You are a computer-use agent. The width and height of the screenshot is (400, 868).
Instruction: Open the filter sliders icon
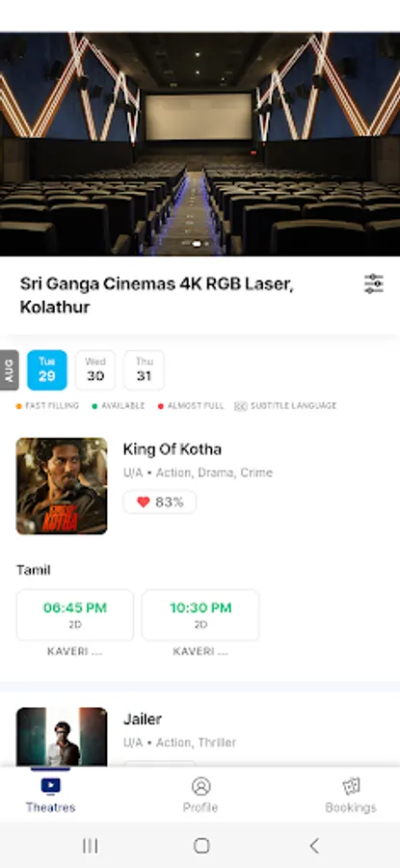(x=374, y=284)
